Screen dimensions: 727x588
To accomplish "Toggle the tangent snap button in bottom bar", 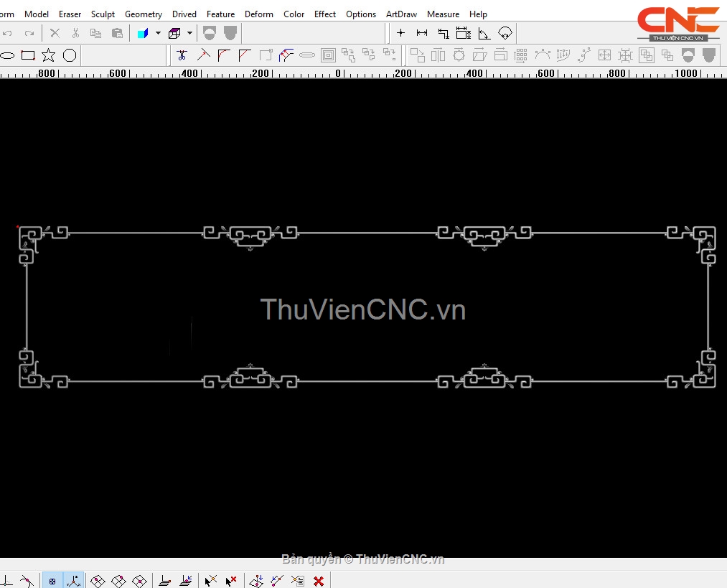I will pos(27,581).
